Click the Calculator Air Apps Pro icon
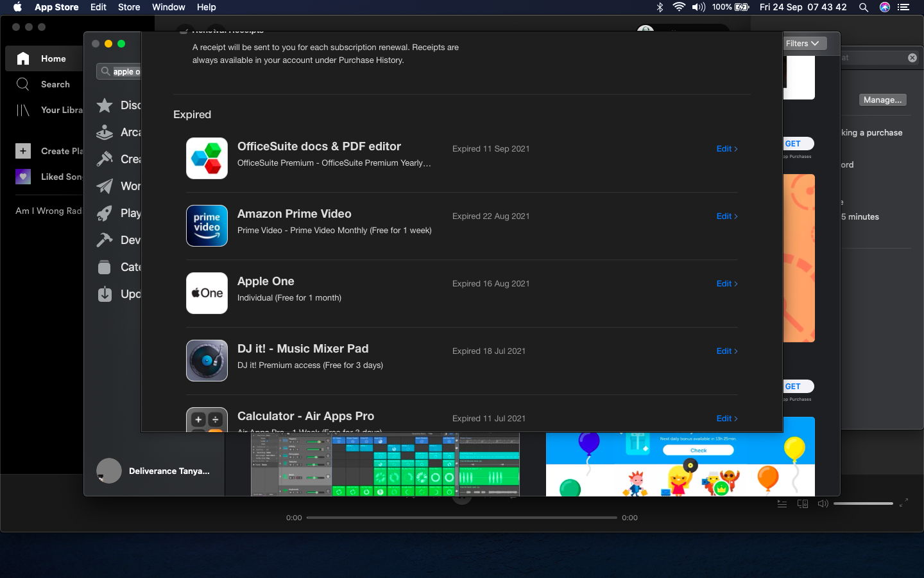 [x=207, y=420]
